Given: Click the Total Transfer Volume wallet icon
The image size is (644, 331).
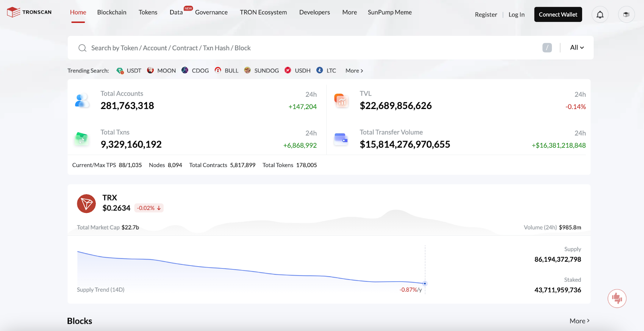Looking at the screenshot, I should click(341, 139).
